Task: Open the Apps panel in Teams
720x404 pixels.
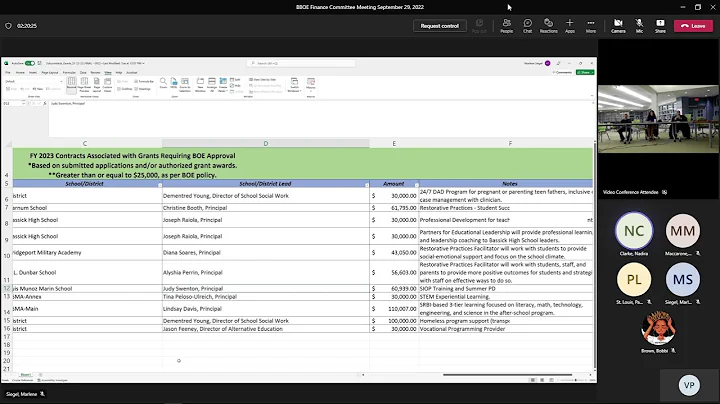Action: [x=569, y=26]
